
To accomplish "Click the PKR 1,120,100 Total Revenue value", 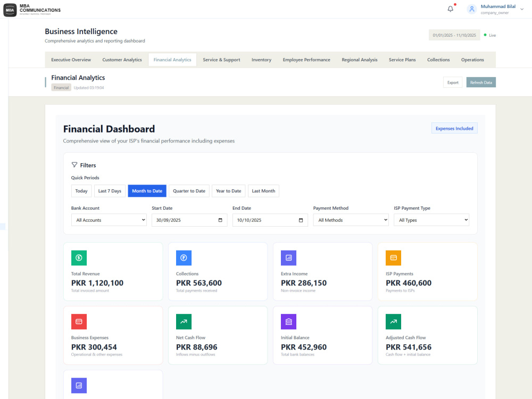I will [97, 283].
